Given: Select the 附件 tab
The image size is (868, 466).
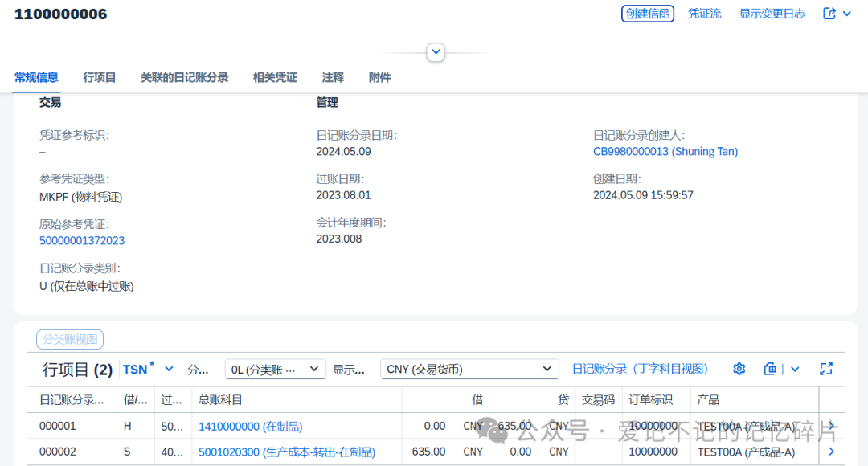Looking at the screenshot, I should click(379, 77).
